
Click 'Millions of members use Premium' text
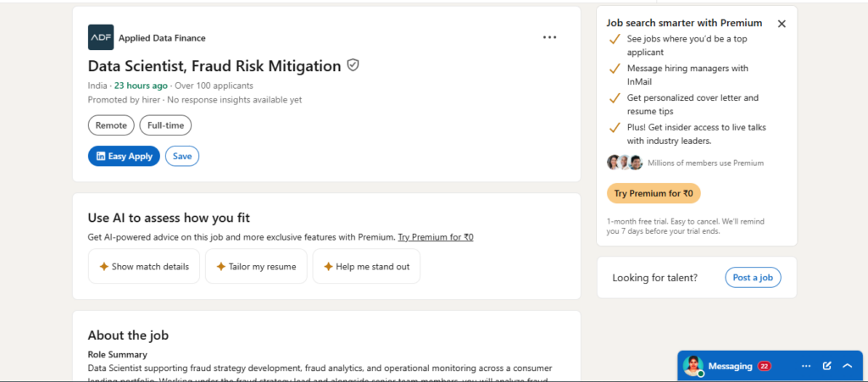pyautogui.click(x=706, y=163)
